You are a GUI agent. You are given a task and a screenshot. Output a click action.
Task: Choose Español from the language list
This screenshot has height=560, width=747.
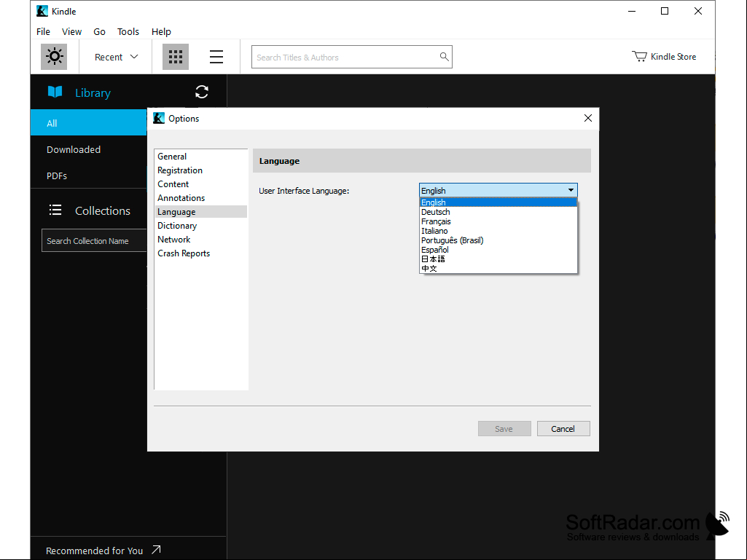tap(498, 250)
